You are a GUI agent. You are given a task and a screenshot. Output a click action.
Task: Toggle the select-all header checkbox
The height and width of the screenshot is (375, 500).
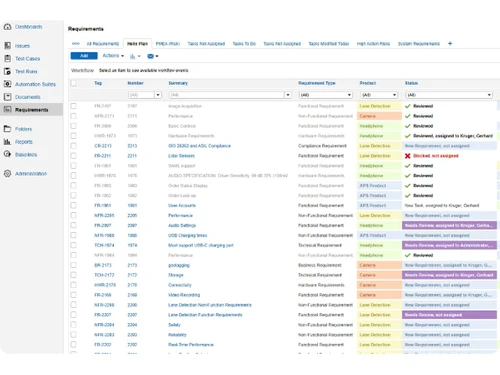(x=73, y=83)
